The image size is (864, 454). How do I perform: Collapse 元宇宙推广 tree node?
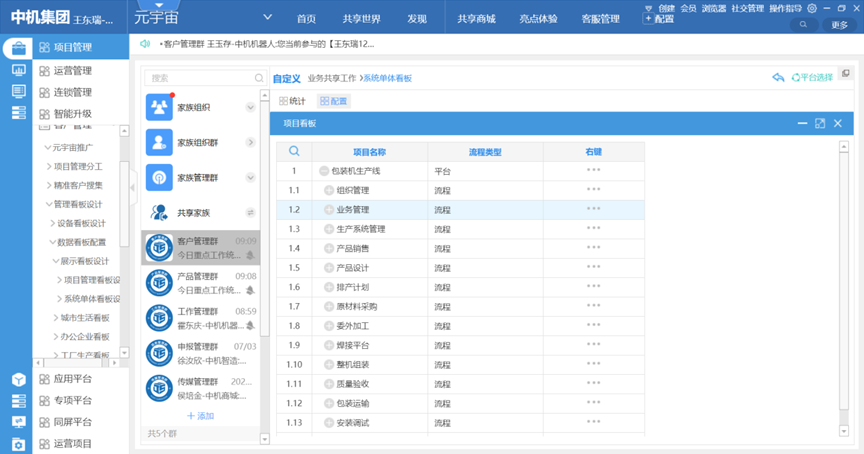(46, 147)
